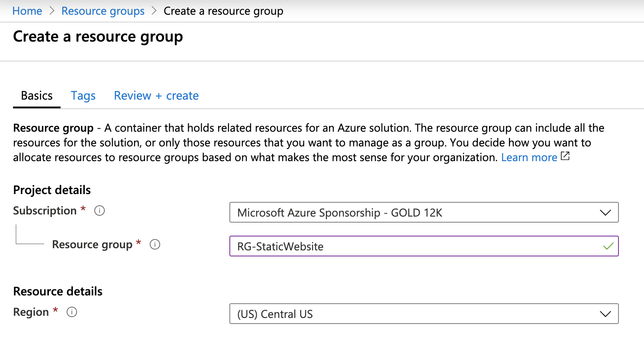The height and width of the screenshot is (363, 644).
Task: Click the green validation checkmark in Resource group field
Action: (x=608, y=246)
